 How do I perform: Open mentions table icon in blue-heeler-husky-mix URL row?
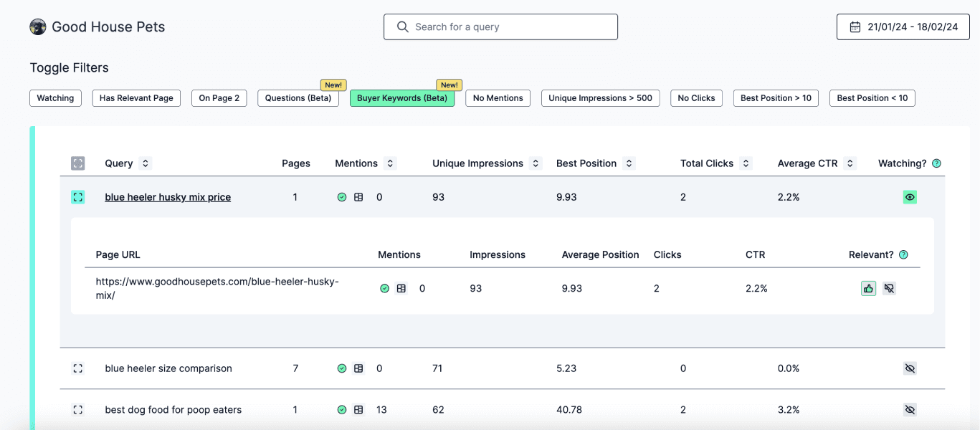tap(401, 288)
